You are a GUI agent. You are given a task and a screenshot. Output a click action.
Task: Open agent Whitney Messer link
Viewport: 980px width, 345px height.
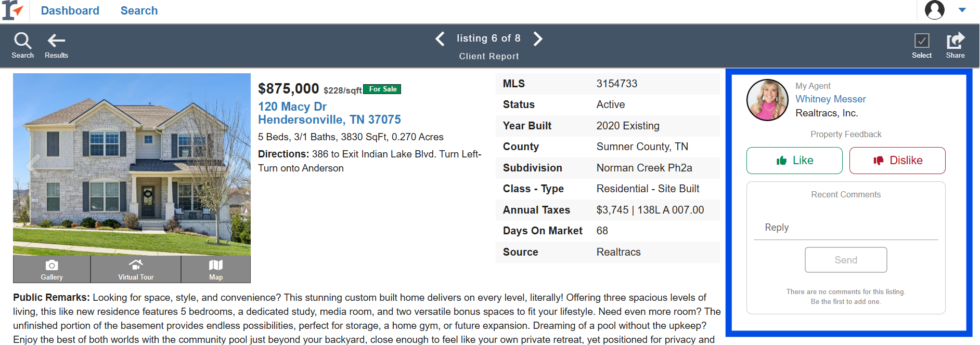pyautogui.click(x=831, y=99)
